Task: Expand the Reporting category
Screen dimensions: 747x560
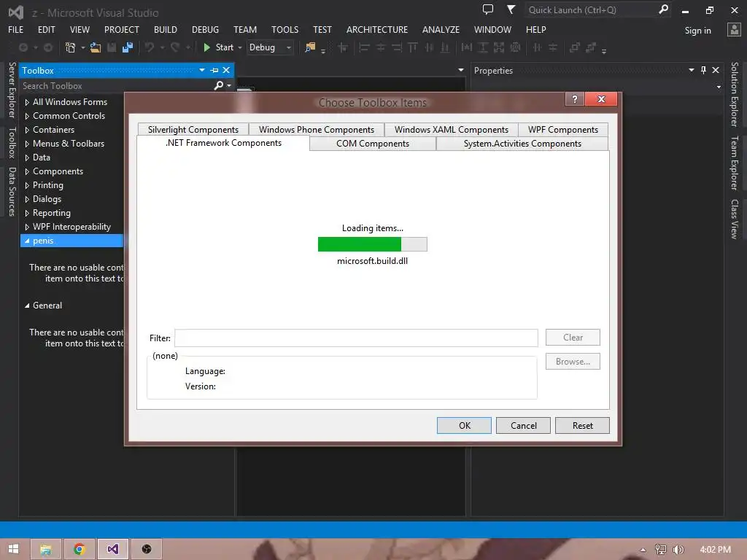Action: (x=27, y=213)
